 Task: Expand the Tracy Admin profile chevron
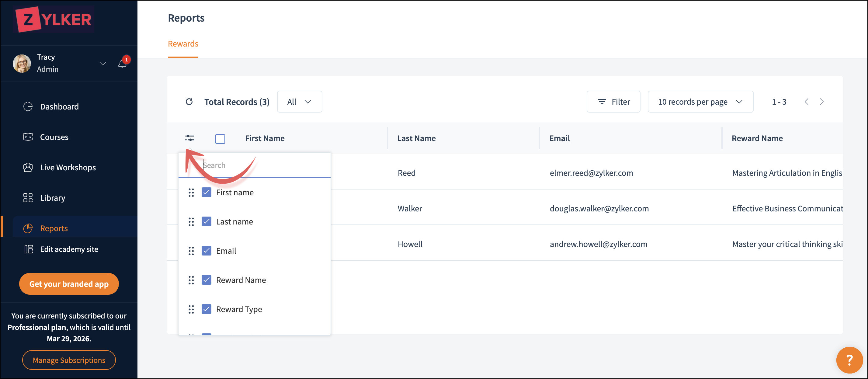(x=103, y=63)
